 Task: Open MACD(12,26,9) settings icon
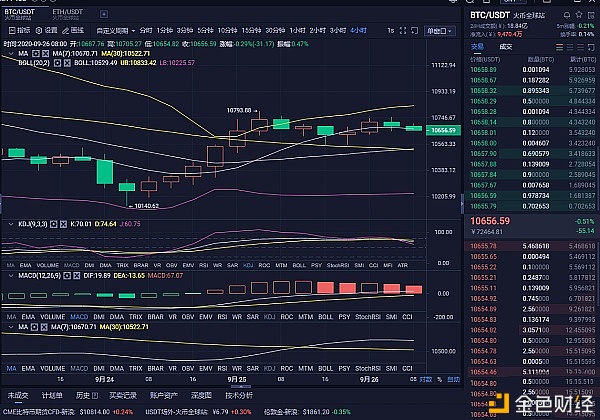click(67, 275)
